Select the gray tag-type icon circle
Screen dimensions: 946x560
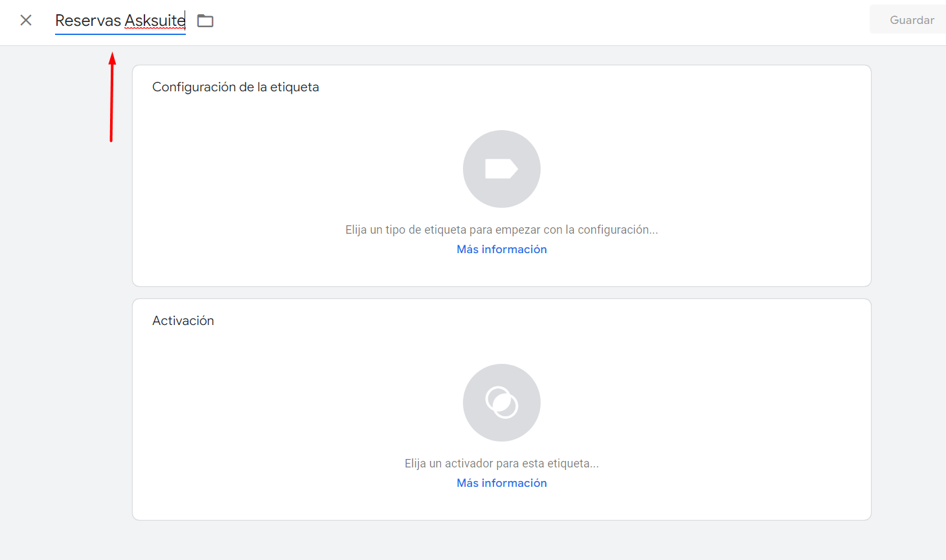pos(502,169)
